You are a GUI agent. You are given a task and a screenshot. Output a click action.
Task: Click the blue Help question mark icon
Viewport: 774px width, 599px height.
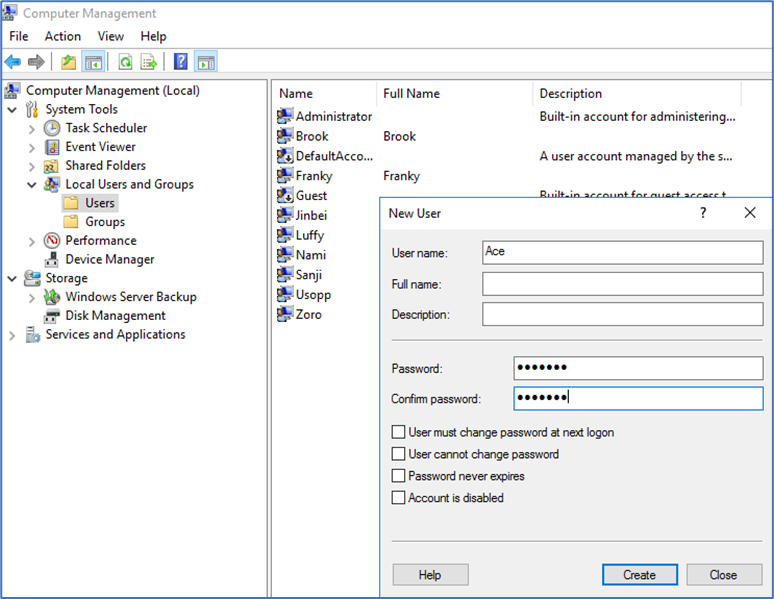(181, 62)
